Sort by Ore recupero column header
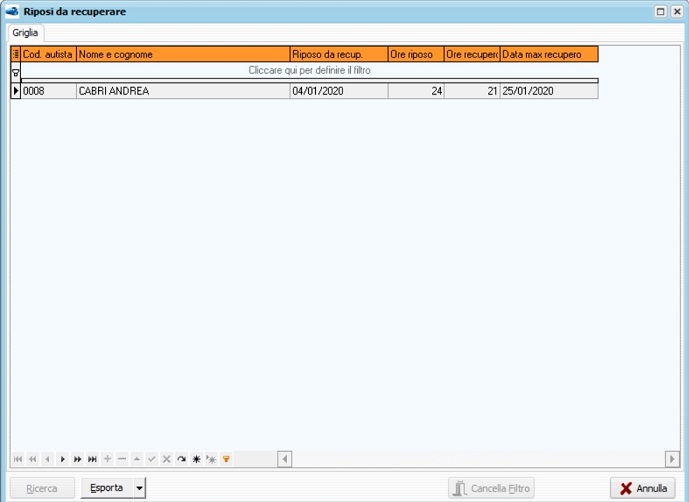Image resolution: width=689 pixels, height=502 pixels. point(472,54)
